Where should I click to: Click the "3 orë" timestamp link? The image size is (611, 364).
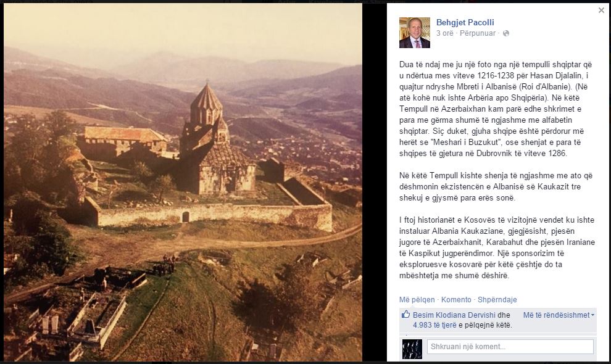click(444, 33)
